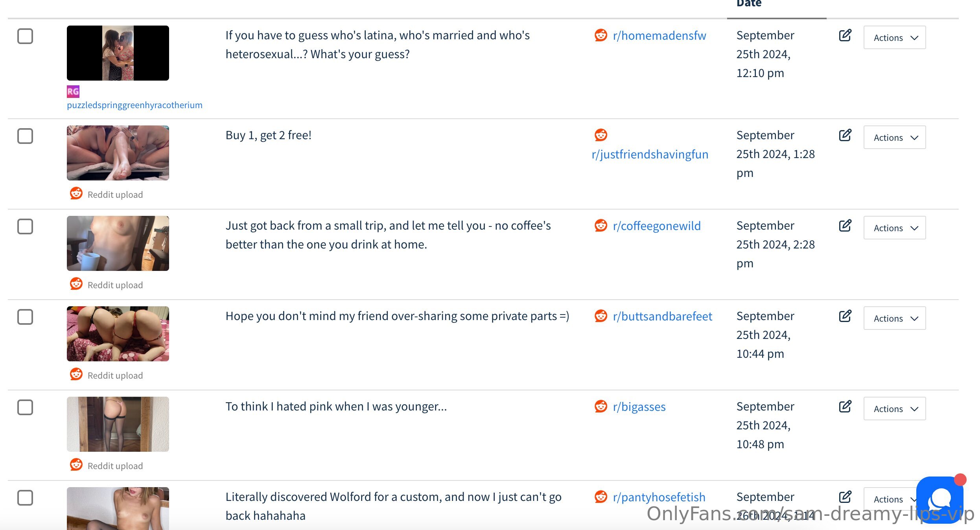Viewport: 980px width, 530px height.
Task: Open Actions dropdown for the r/coffeegonewild post
Action: [x=895, y=228]
